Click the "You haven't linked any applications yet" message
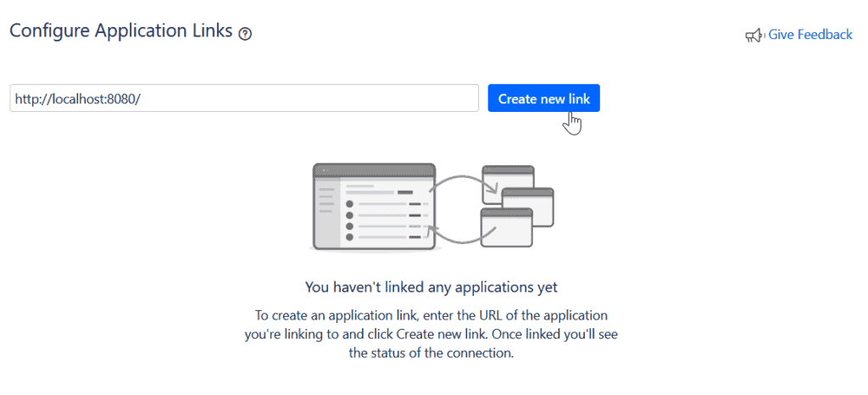The width and height of the screenshot is (868, 395). (x=431, y=287)
